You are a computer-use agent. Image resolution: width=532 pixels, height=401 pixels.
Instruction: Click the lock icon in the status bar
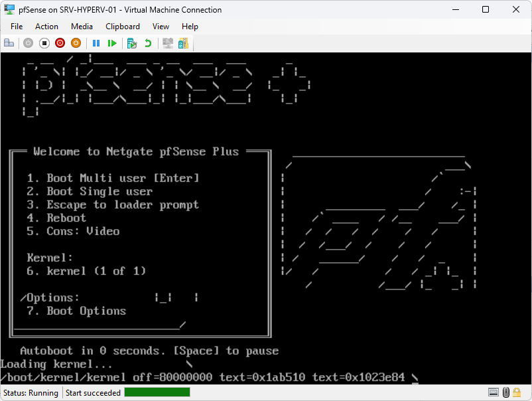(x=517, y=392)
